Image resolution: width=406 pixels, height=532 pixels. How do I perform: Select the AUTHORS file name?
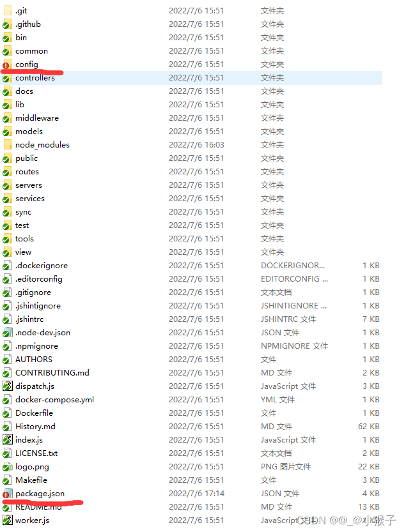coord(34,360)
